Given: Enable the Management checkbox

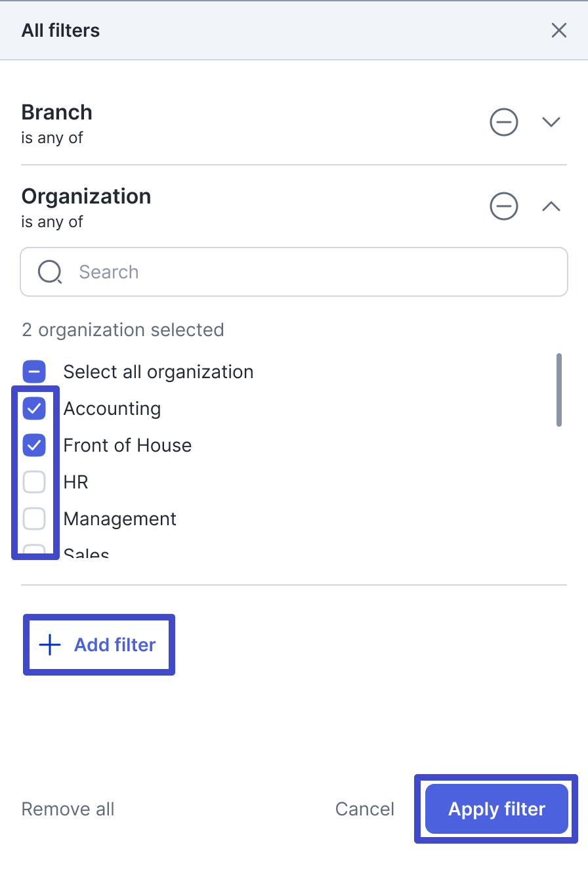Looking at the screenshot, I should click(34, 519).
